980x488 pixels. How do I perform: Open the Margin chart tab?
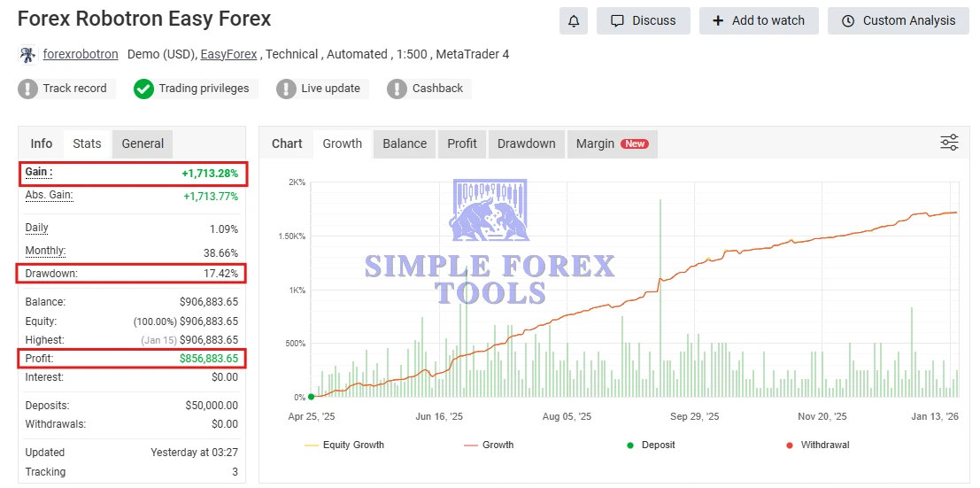click(611, 143)
